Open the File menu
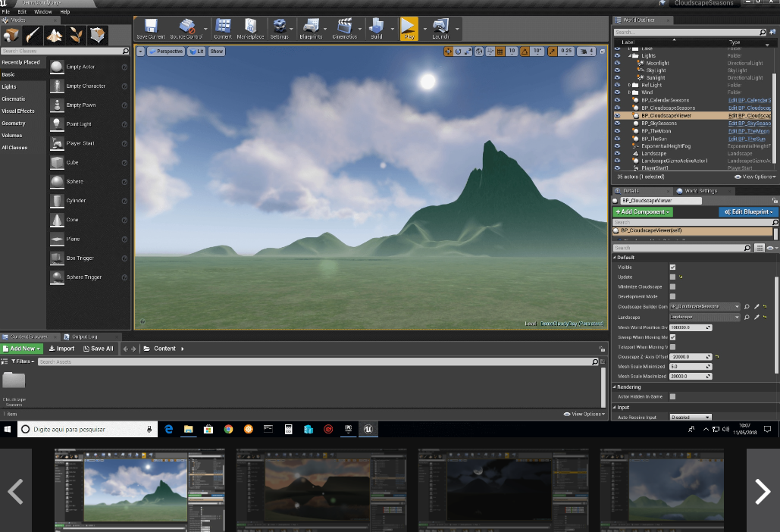Viewport: 780px width, 532px height. [x=6, y=11]
